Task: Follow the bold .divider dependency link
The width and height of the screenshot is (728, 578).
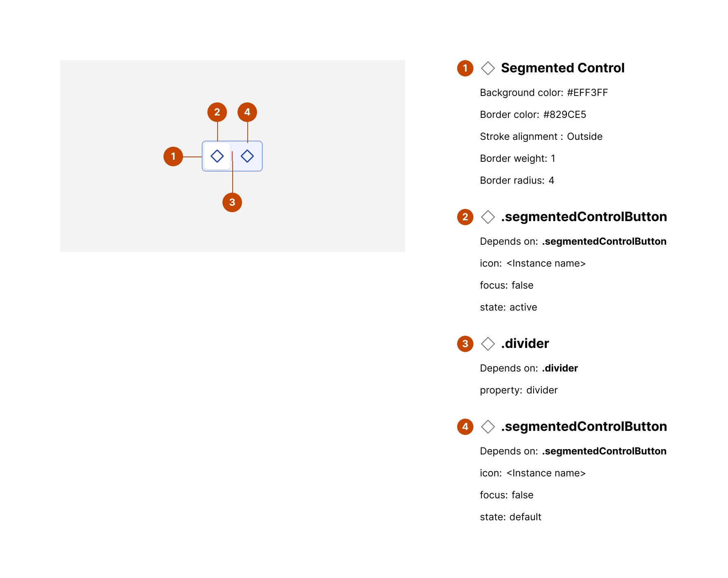Action: click(x=560, y=368)
